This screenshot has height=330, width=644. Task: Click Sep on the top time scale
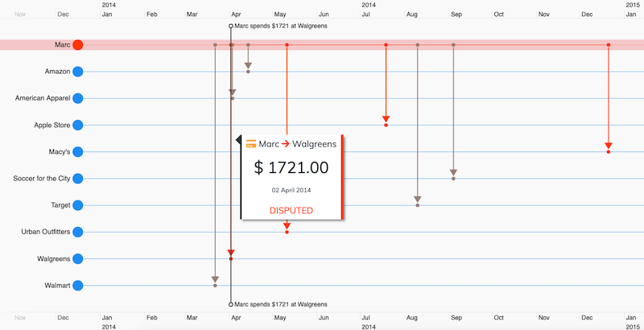tap(456, 14)
